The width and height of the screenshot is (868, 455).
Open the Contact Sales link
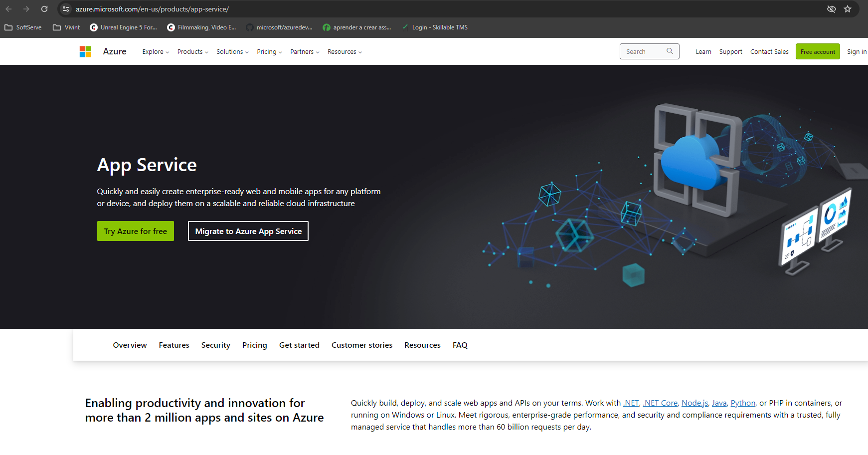click(x=769, y=52)
